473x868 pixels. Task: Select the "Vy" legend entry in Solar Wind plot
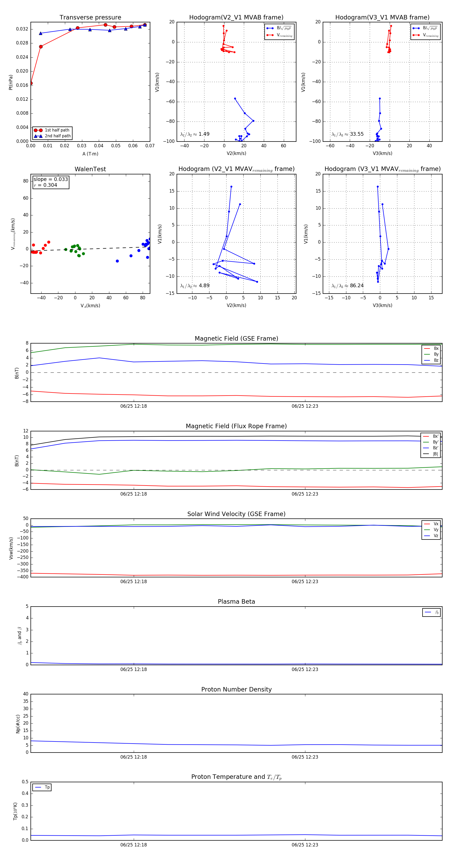click(431, 530)
